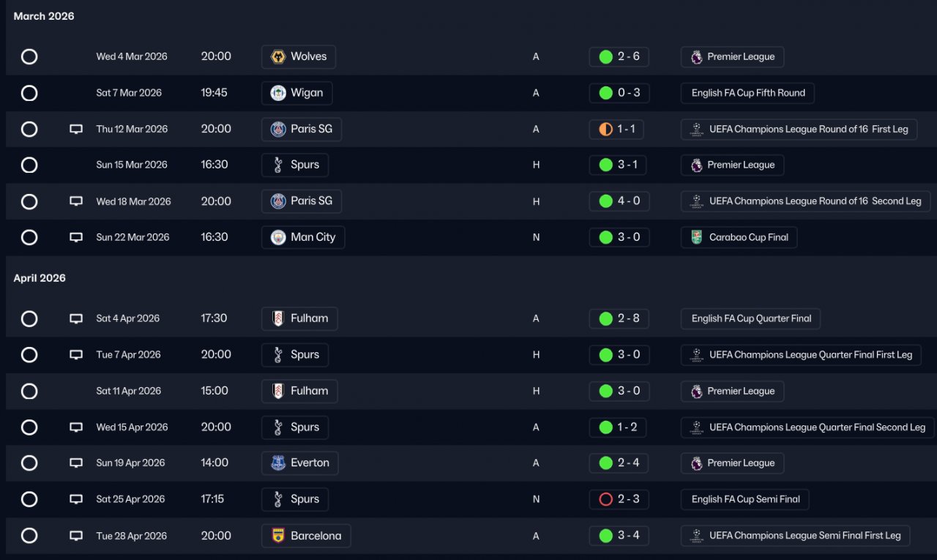This screenshot has width=937, height=560.
Task: Click TV icon on Barcelona semi final row
Action: click(x=76, y=536)
